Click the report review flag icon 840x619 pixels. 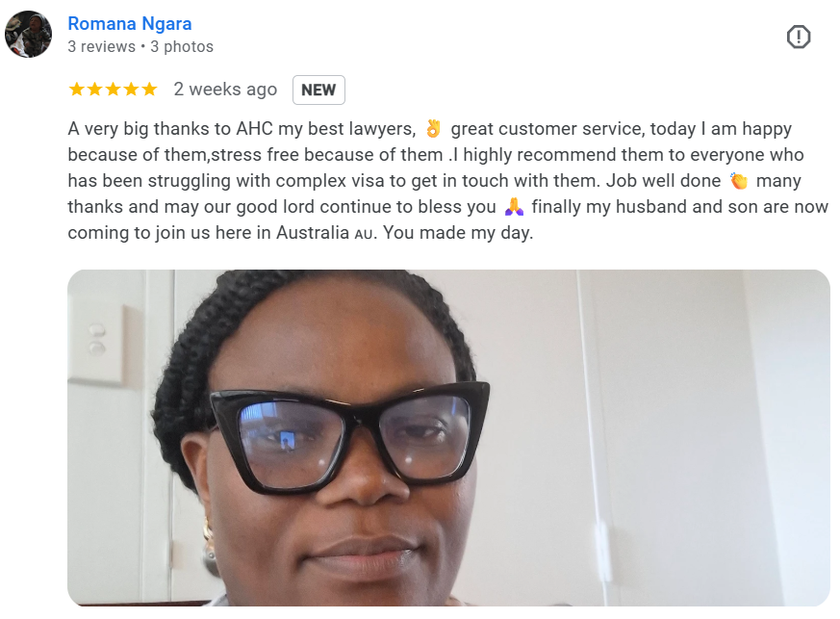[x=799, y=37]
